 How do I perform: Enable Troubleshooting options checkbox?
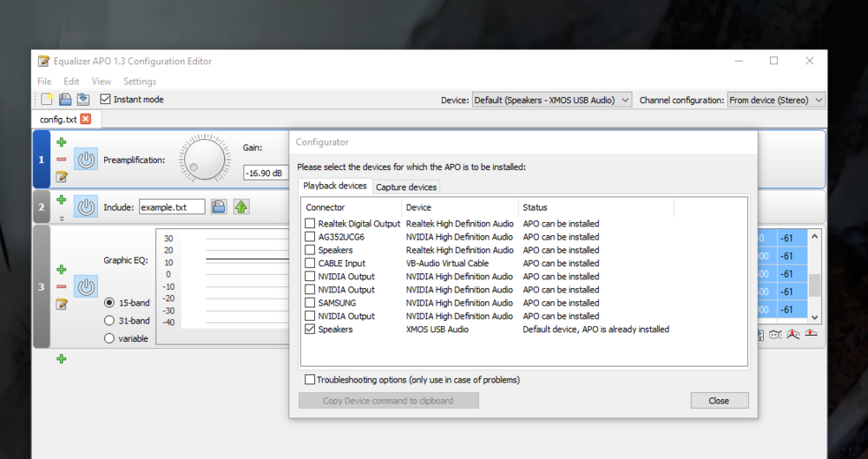[x=310, y=380]
